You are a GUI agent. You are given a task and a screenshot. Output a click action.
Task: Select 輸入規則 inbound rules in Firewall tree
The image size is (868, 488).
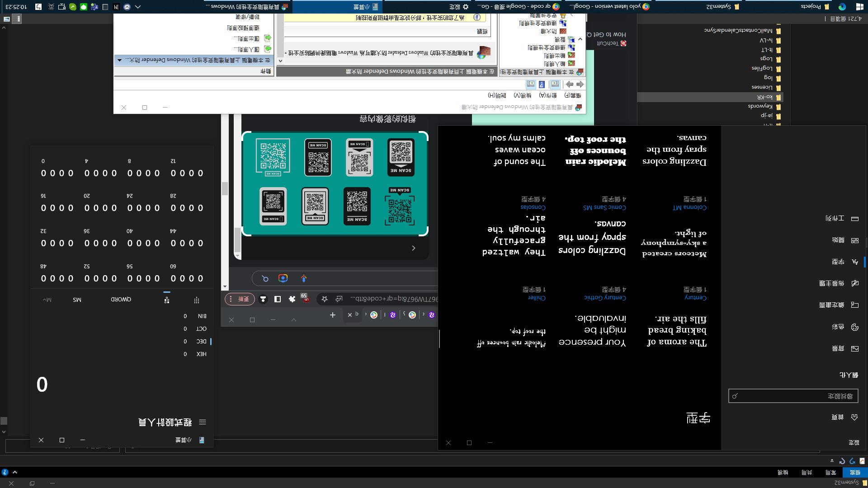(x=560, y=64)
